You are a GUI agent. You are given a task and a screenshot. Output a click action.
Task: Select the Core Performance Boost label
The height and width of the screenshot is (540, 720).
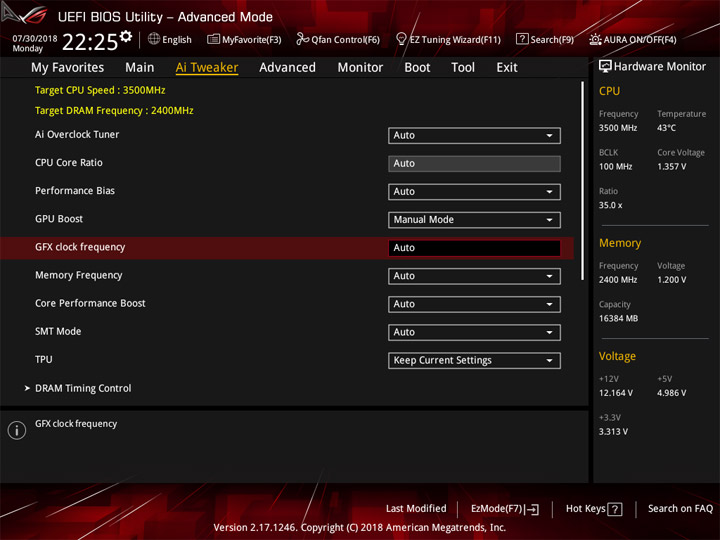[90, 303]
